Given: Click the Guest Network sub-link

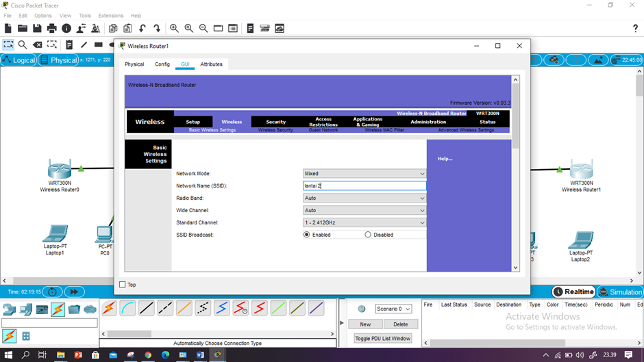Looking at the screenshot, I should click(x=323, y=130).
